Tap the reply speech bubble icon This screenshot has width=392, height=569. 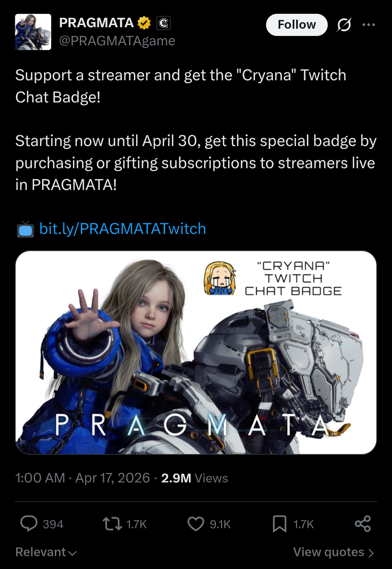click(x=29, y=524)
